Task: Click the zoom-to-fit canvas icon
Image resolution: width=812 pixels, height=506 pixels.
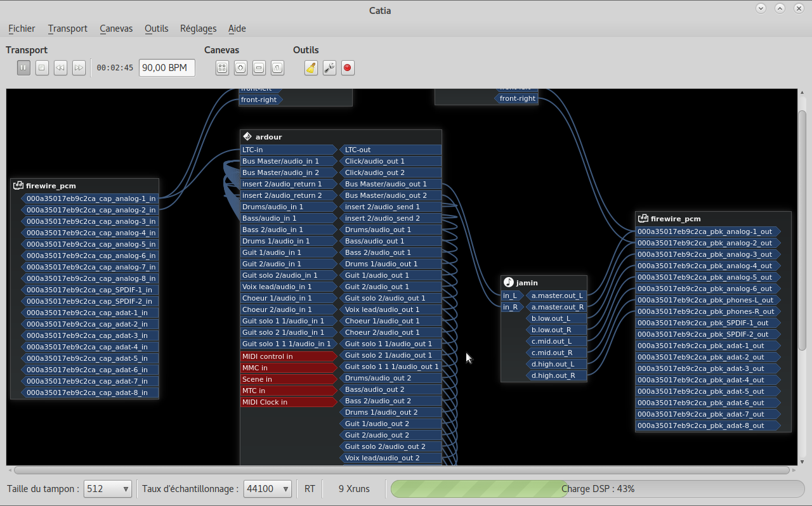Action: click(x=222, y=68)
